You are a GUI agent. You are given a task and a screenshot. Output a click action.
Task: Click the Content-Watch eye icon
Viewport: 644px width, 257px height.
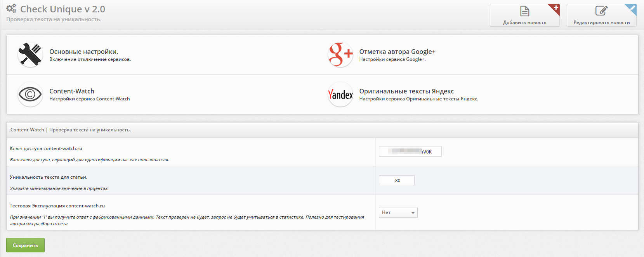point(30,94)
